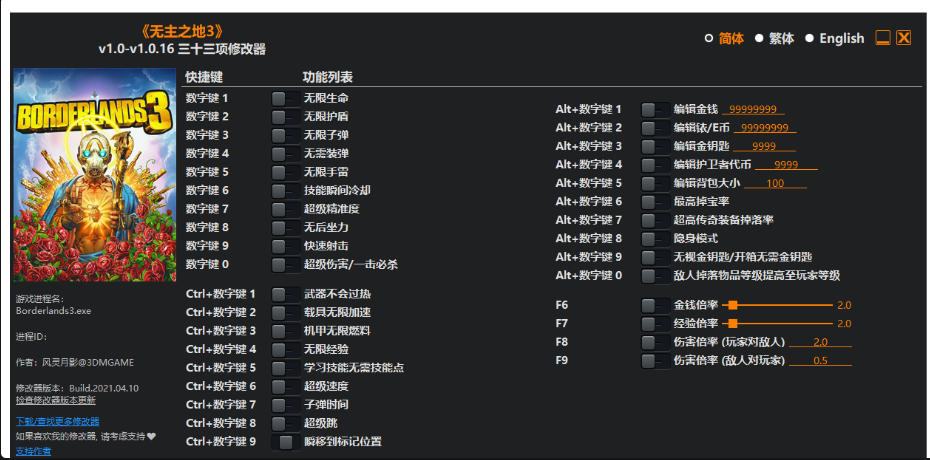Toggle 编辑金钱 switch
Image resolution: width=930 pixels, height=460 pixels.
(655, 110)
